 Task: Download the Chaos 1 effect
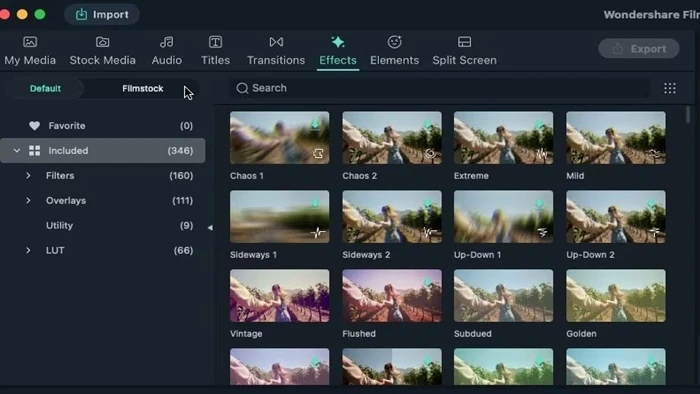315,124
